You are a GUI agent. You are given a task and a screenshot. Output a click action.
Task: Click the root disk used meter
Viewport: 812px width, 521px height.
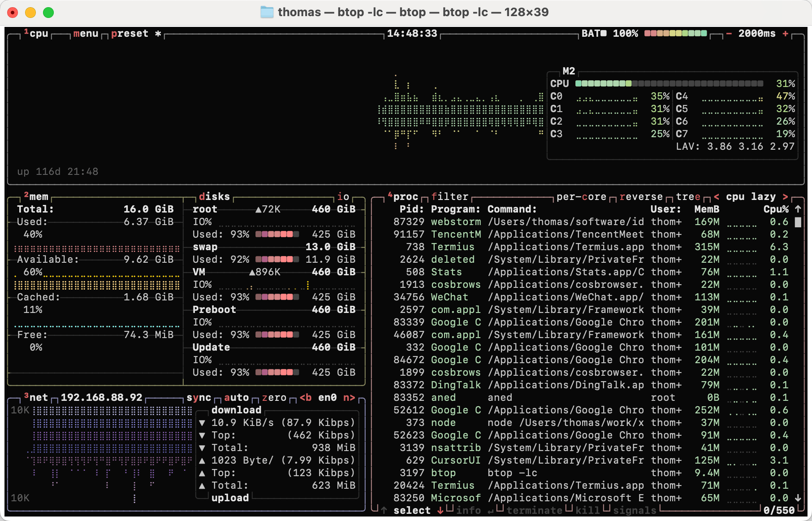277,234
